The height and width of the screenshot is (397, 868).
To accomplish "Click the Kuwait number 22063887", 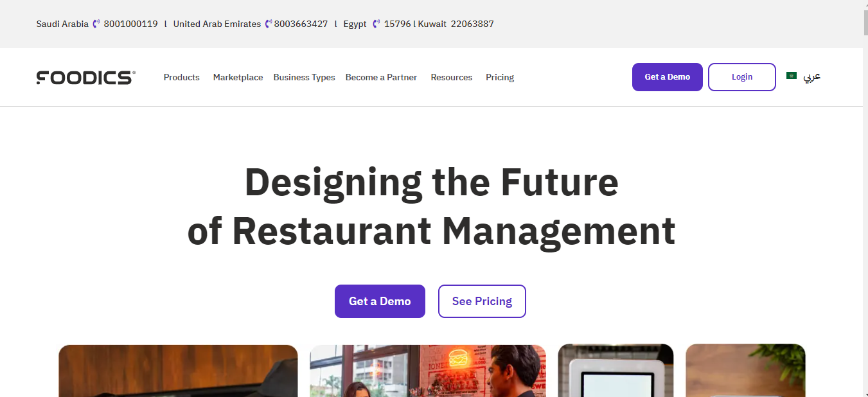I will [472, 24].
